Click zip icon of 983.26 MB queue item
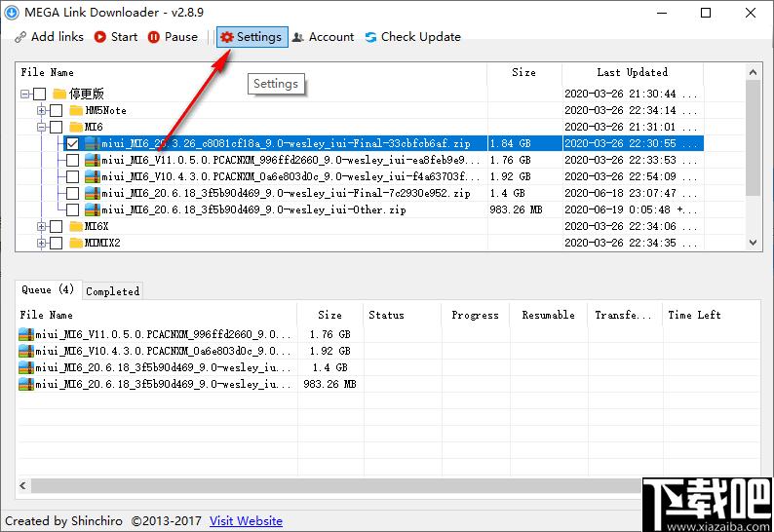The height and width of the screenshot is (532, 774). [26, 384]
